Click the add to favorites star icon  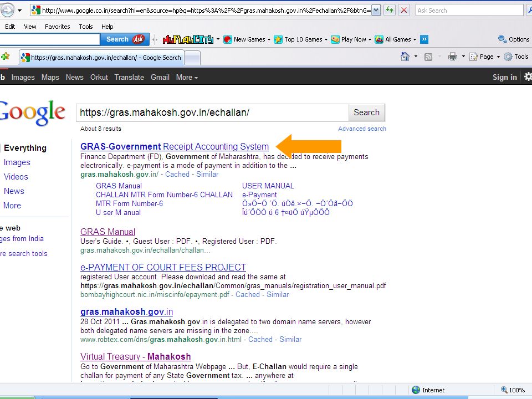5,57
